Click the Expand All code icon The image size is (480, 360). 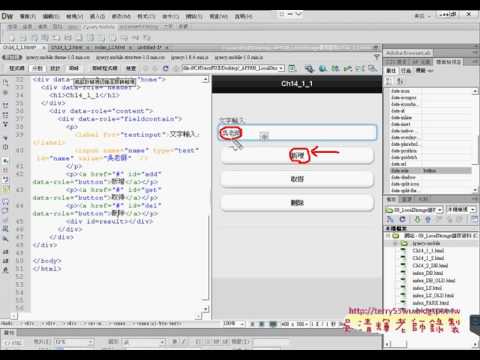point(5,124)
